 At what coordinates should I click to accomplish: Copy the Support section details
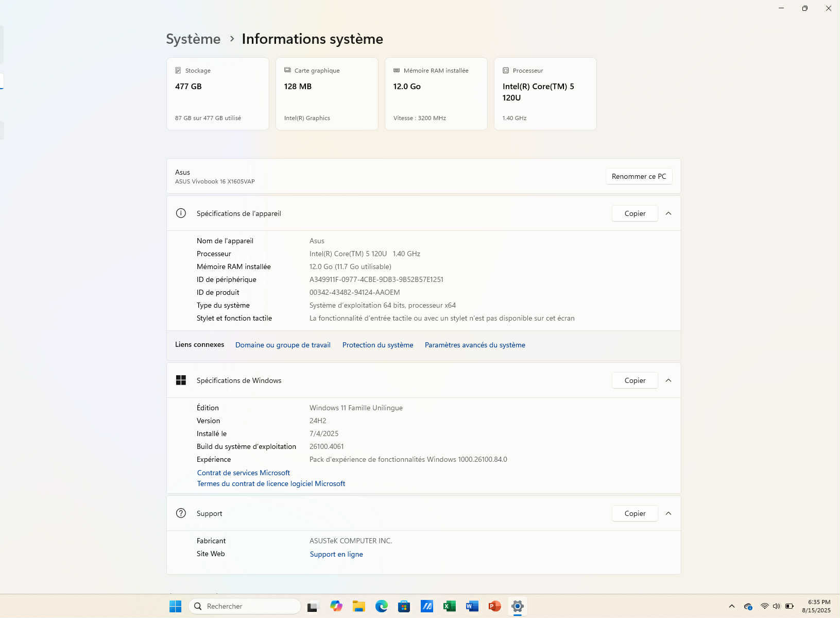(635, 513)
